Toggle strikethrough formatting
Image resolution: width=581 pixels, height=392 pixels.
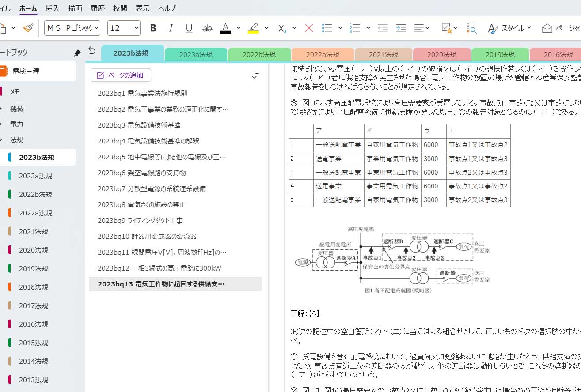coord(207,28)
